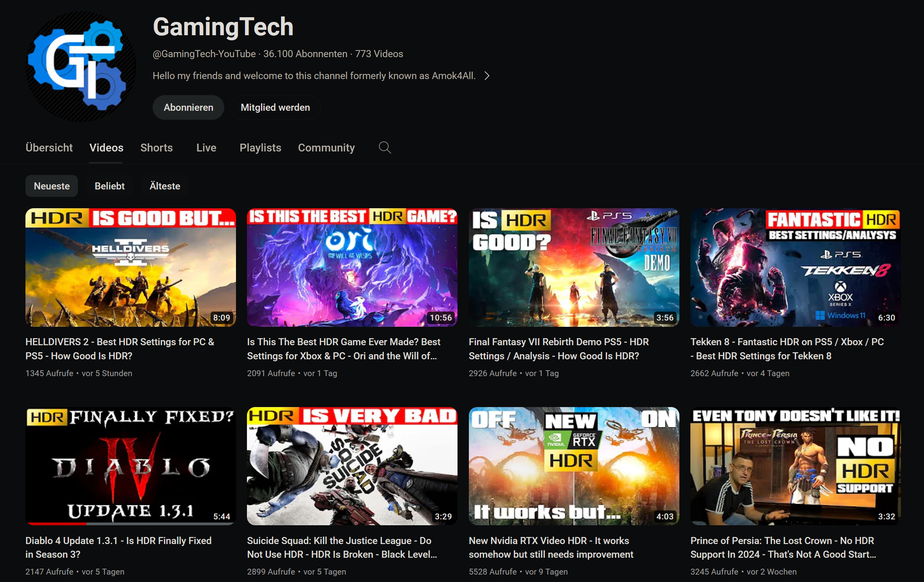Screen dimensions: 924x582
Task: Click the Tekken 8 Fantastic HDR title
Action: pos(787,349)
